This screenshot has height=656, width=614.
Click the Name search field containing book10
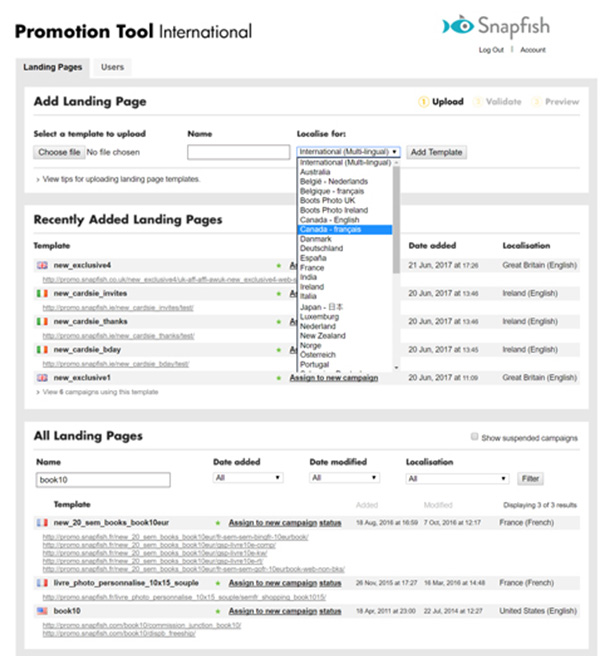[x=102, y=480]
